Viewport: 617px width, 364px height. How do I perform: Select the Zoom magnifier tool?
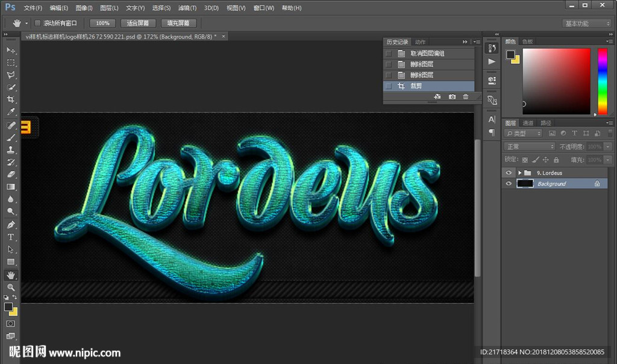(11, 287)
